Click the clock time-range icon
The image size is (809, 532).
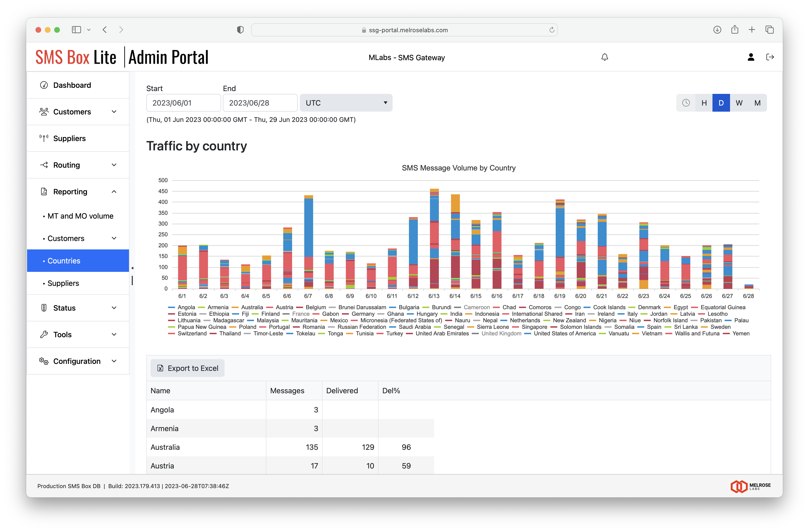click(686, 103)
